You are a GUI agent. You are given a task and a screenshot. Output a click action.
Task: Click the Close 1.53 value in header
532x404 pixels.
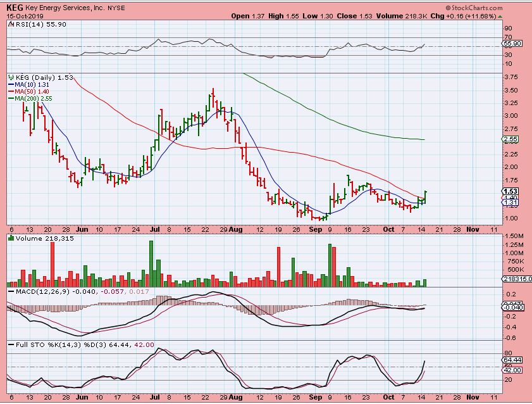tap(354, 16)
